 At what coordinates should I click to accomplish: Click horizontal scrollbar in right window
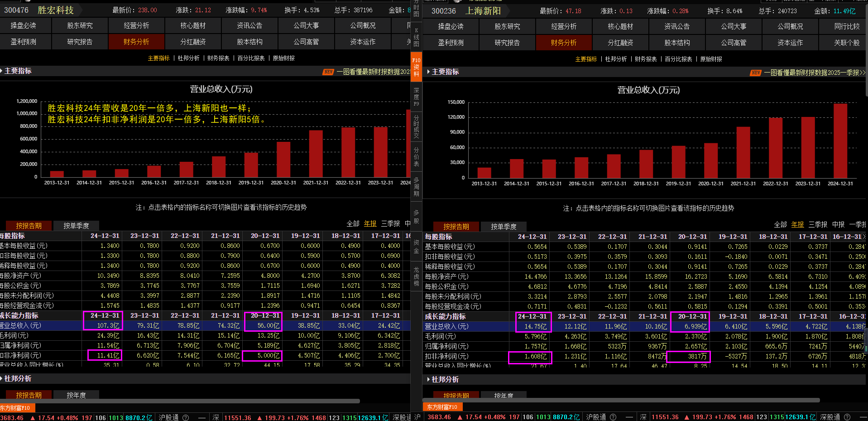[x=622, y=400]
